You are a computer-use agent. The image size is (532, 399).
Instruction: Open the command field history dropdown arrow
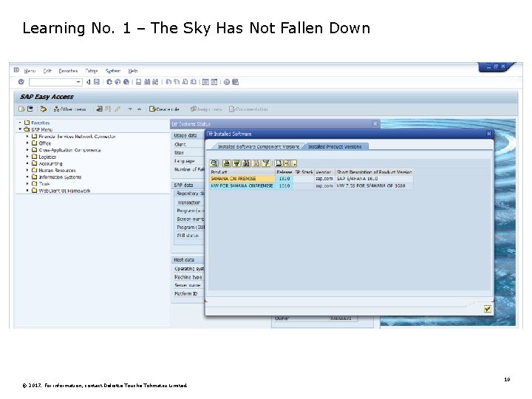click(x=79, y=82)
